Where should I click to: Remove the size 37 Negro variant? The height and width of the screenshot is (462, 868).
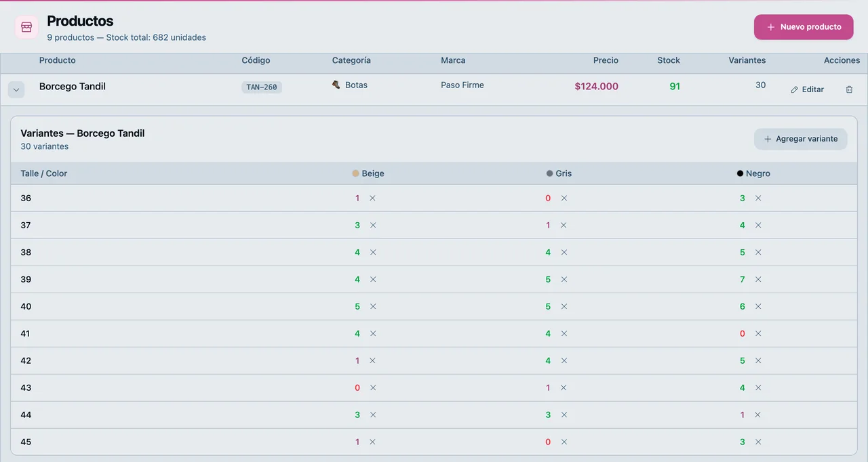tap(758, 226)
